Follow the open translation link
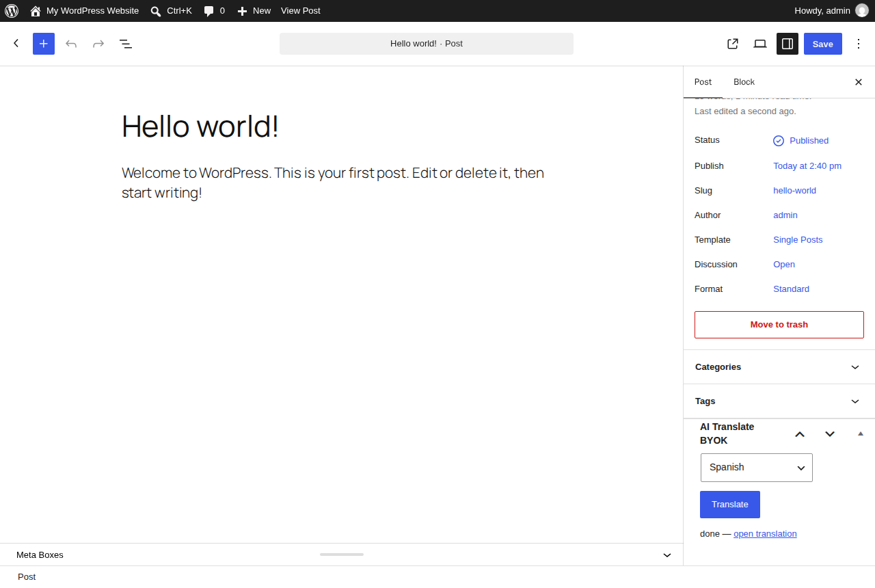Image resolution: width=875 pixels, height=588 pixels. (x=765, y=534)
